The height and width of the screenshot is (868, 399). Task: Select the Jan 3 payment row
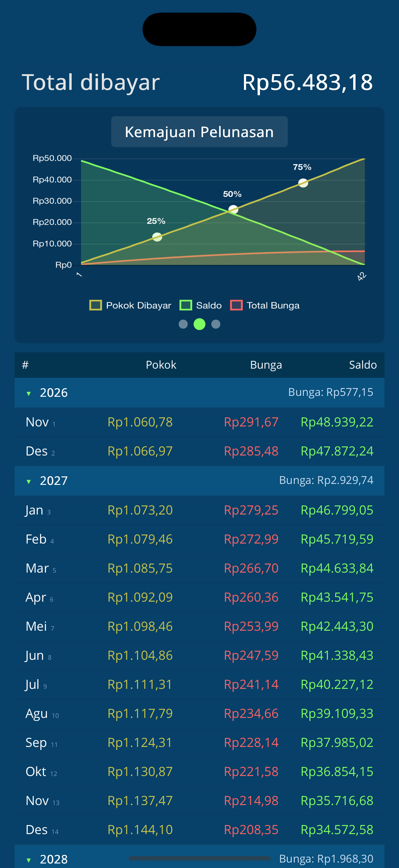pyautogui.click(x=199, y=510)
